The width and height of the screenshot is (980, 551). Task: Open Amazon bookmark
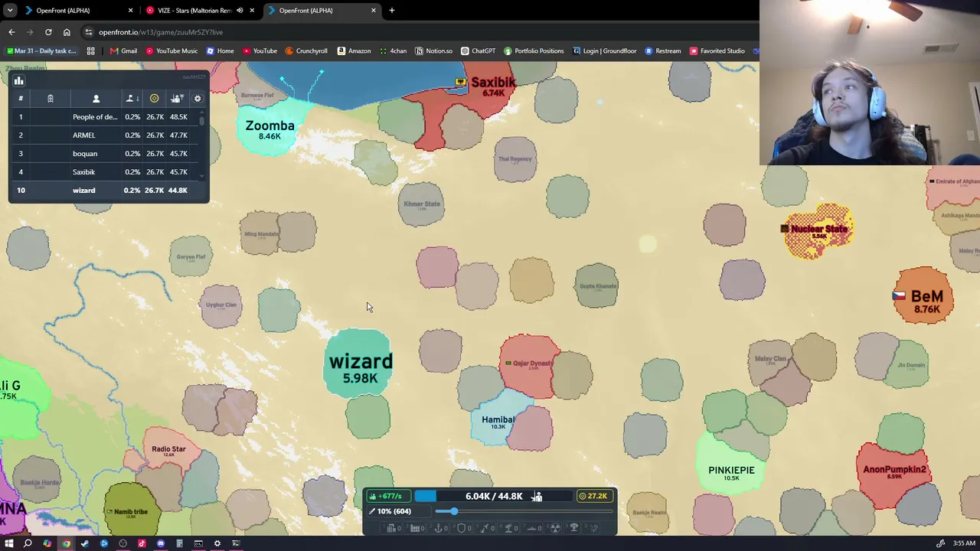[354, 51]
